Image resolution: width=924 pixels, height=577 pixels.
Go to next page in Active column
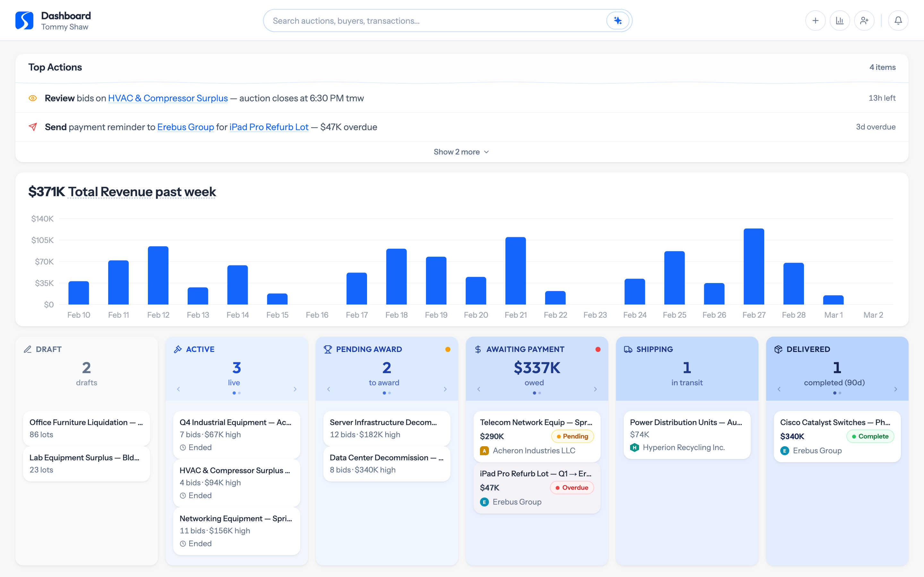point(295,389)
